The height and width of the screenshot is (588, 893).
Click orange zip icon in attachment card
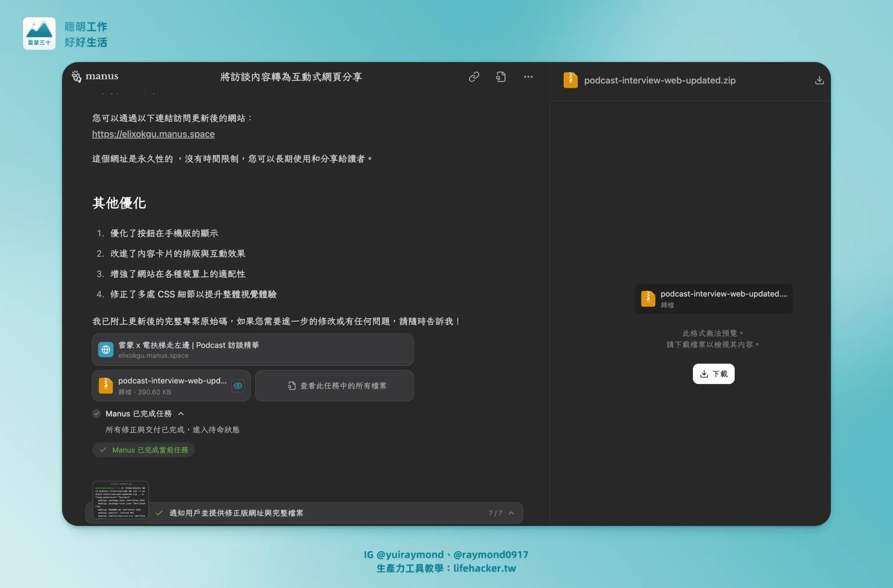106,386
